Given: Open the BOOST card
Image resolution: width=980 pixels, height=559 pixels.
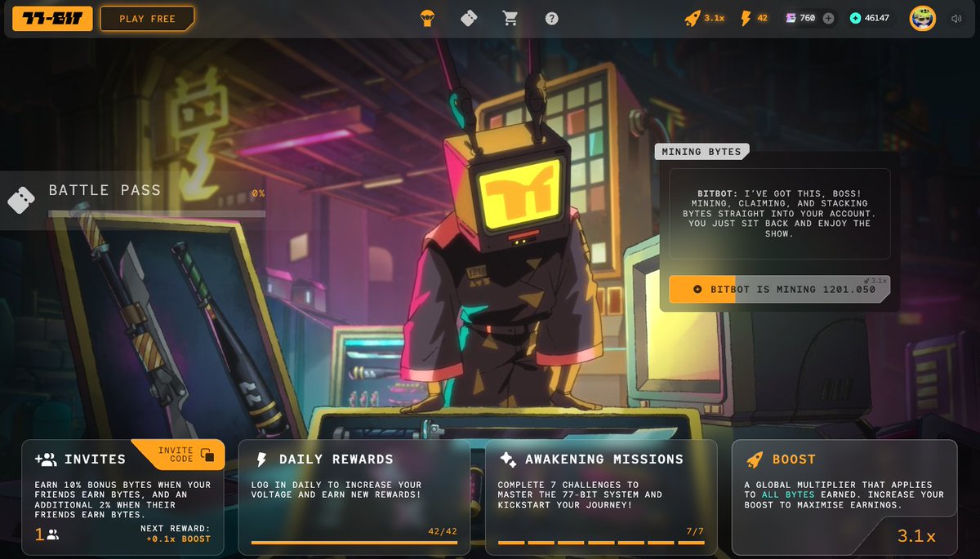Looking at the screenshot, I should (x=844, y=497).
